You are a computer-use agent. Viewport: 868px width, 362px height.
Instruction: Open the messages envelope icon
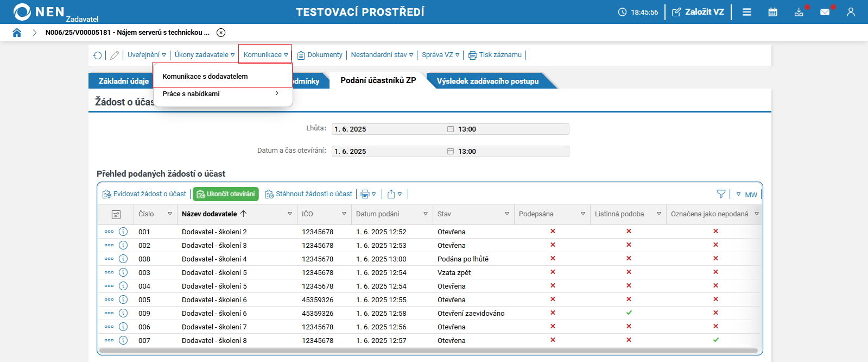(x=825, y=12)
